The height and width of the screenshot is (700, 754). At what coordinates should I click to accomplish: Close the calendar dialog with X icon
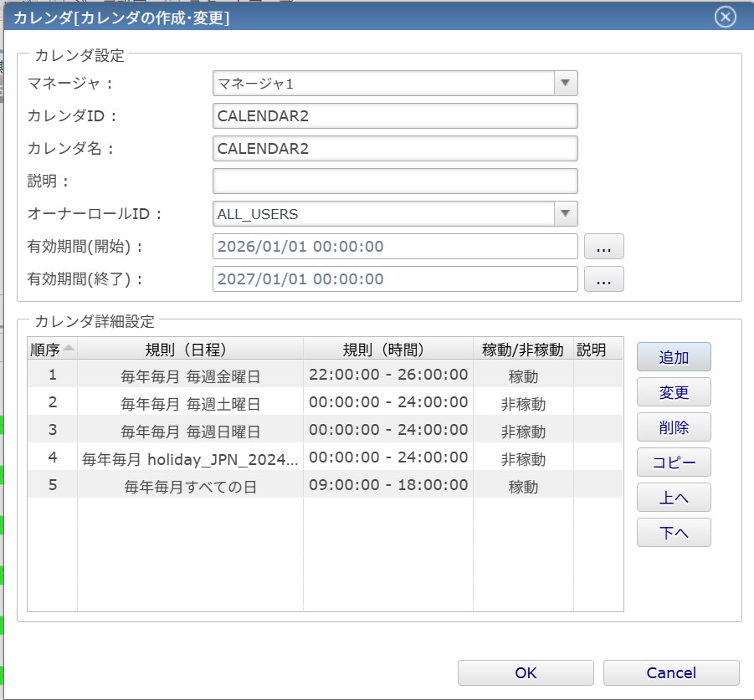point(726,18)
